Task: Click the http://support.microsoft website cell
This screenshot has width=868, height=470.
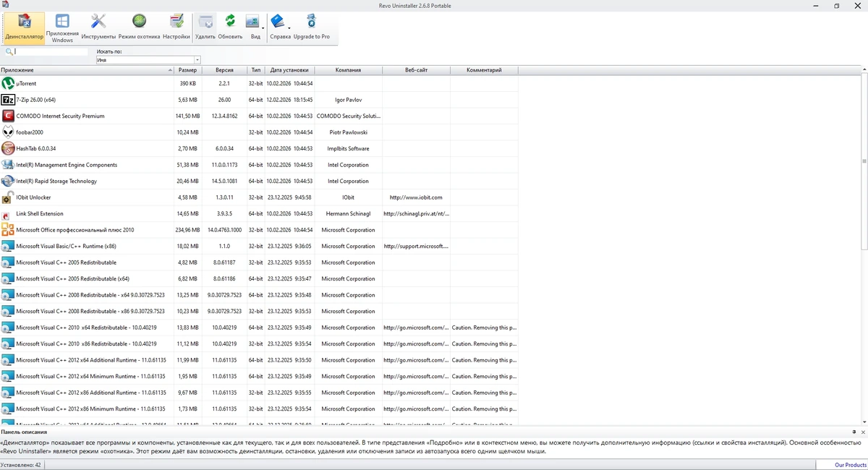Action: [x=416, y=246]
